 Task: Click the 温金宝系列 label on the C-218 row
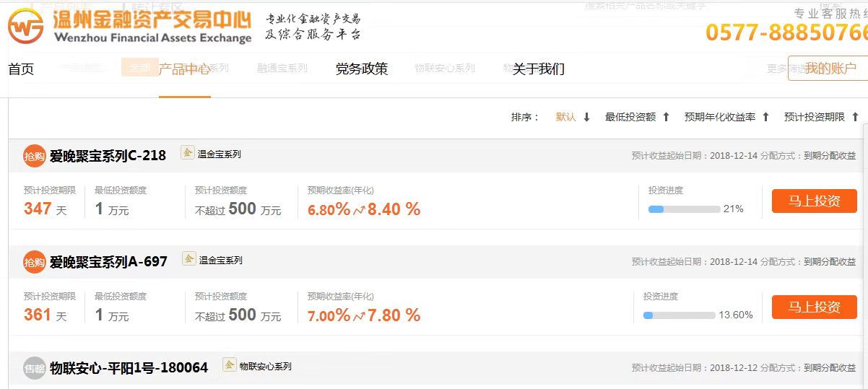[220, 154]
